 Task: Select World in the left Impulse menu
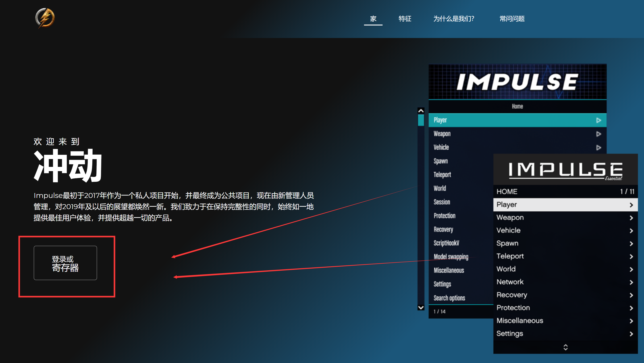coord(440,188)
